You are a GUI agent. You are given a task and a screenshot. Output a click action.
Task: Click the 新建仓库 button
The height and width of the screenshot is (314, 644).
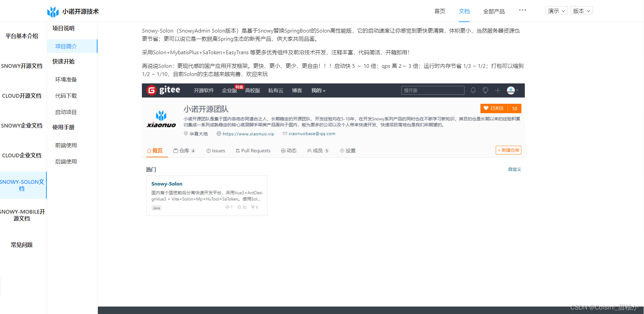(x=508, y=150)
